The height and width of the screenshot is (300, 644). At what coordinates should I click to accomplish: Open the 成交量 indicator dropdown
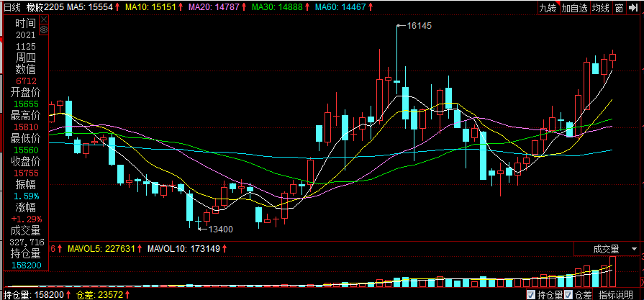pos(607,249)
